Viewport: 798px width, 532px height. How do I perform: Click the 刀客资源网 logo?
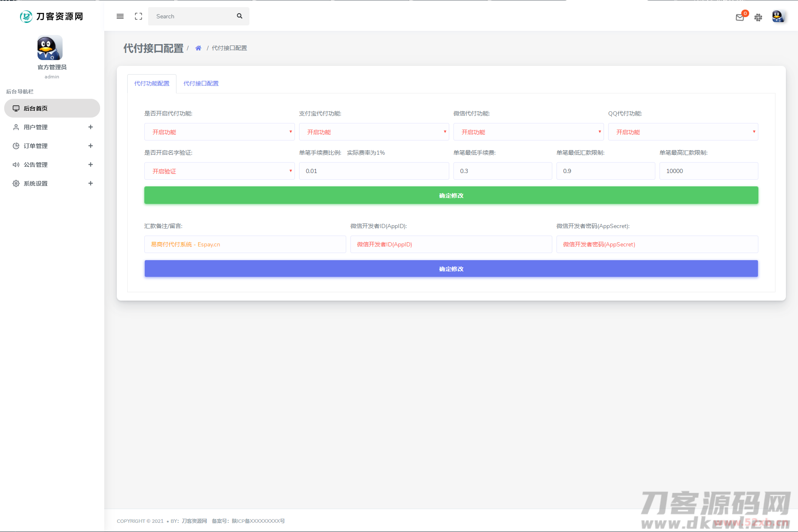52,16
